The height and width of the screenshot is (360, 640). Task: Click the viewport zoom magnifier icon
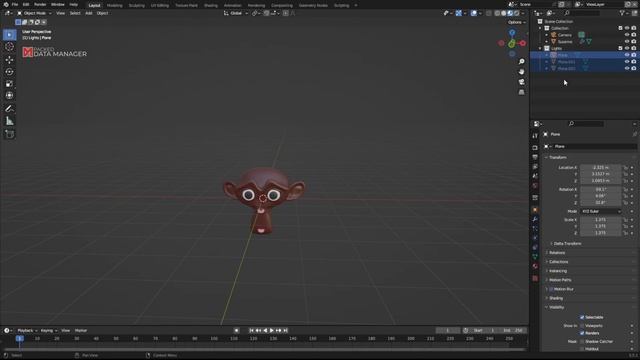pos(521,62)
